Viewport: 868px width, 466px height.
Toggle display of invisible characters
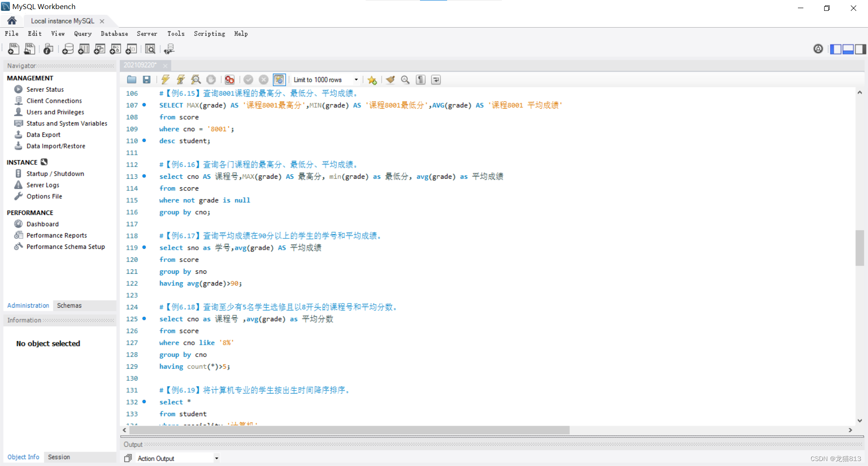point(420,80)
